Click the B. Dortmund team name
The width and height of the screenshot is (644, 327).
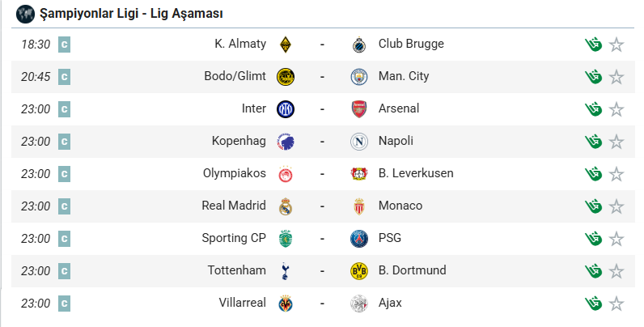click(x=412, y=270)
